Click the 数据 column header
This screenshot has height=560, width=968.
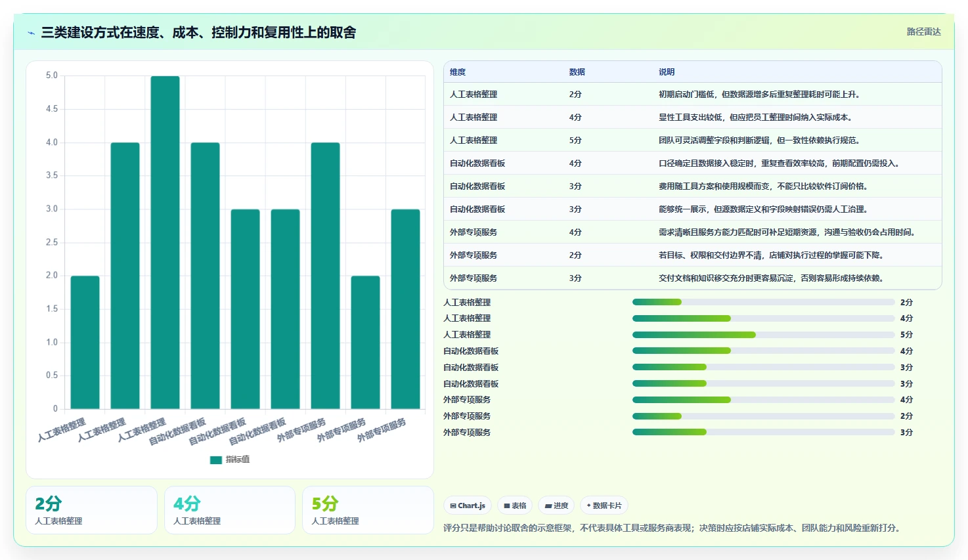(577, 72)
